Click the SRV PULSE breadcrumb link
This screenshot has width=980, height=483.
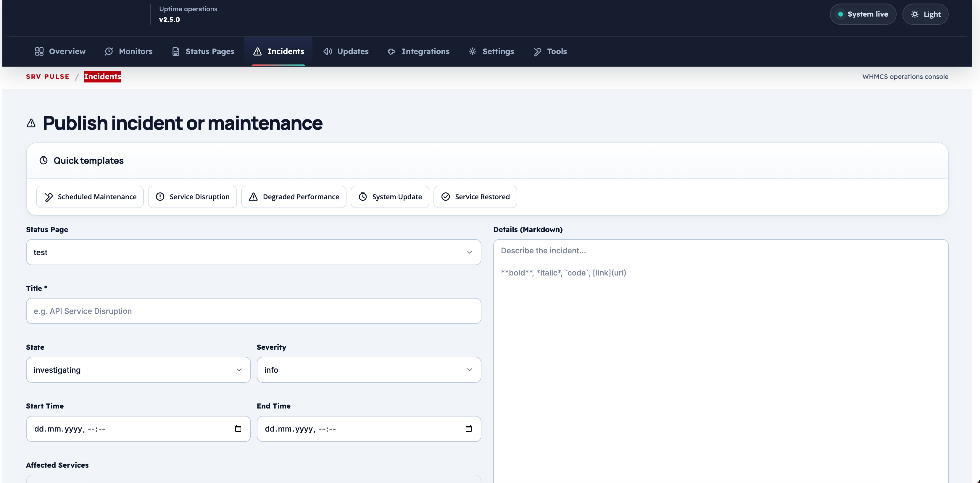(x=48, y=77)
